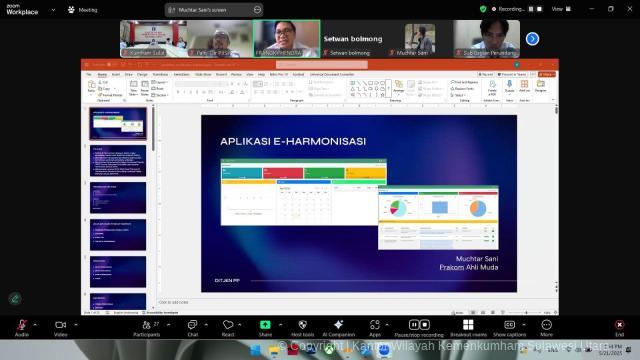The width and height of the screenshot is (640, 360).
Task: Open the Chat panel
Action: pos(192,325)
